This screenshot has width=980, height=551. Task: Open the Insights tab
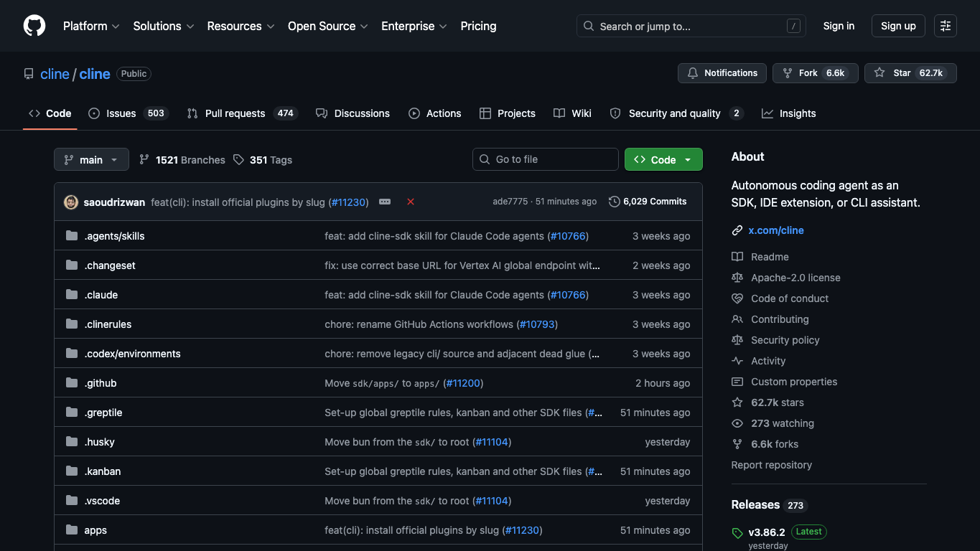pos(789,113)
